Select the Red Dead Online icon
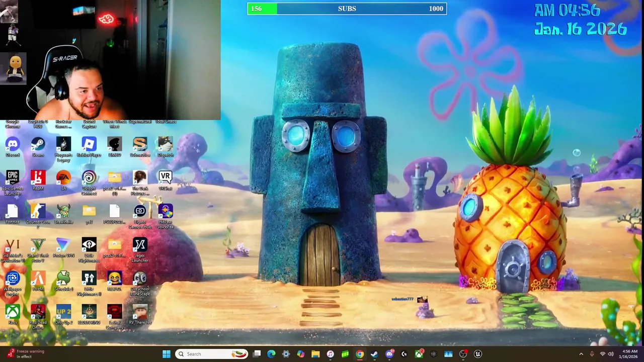 click(x=38, y=318)
